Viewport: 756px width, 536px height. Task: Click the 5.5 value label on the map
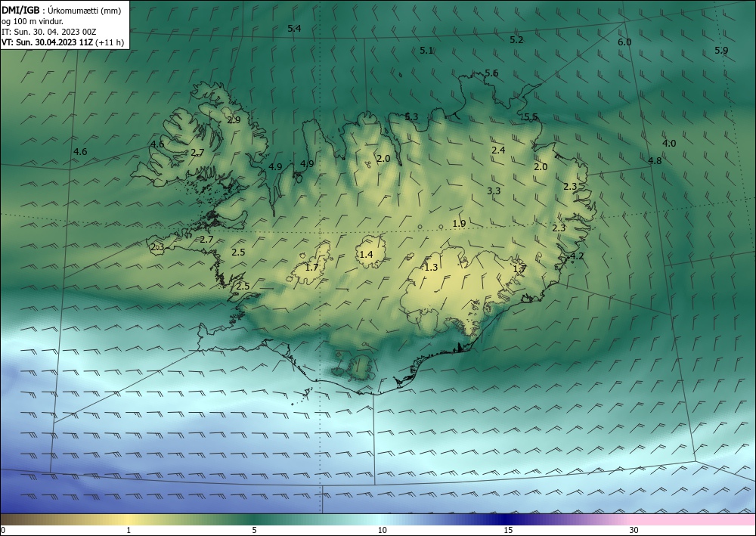click(x=531, y=116)
